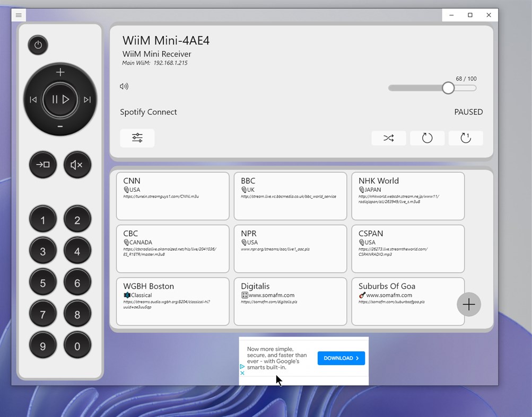Click the speaker volume icon
The height and width of the screenshot is (417, 532).
pos(124,86)
